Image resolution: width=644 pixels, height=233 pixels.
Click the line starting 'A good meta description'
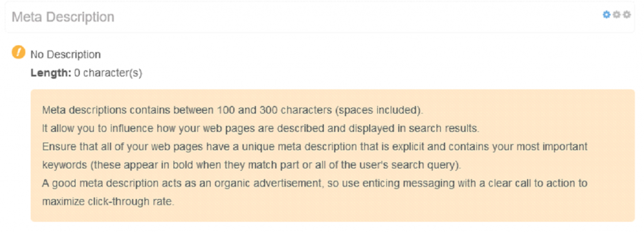click(x=314, y=183)
